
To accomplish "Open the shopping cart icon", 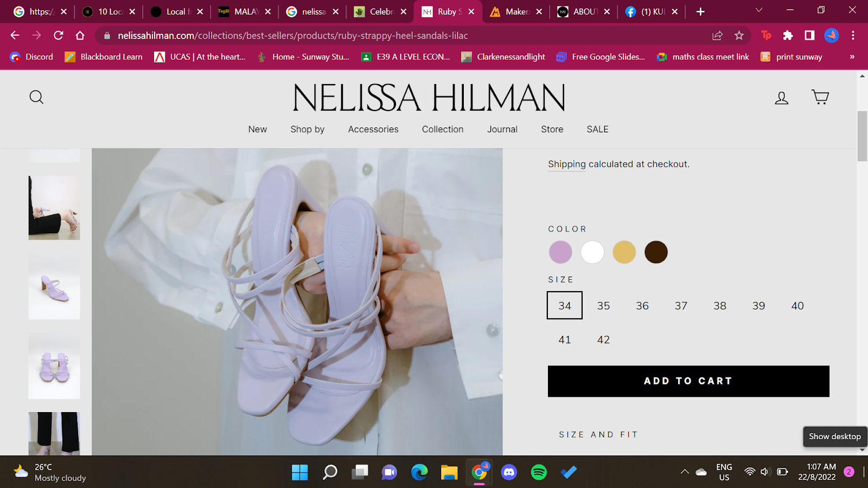I will pyautogui.click(x=820, y=97).
